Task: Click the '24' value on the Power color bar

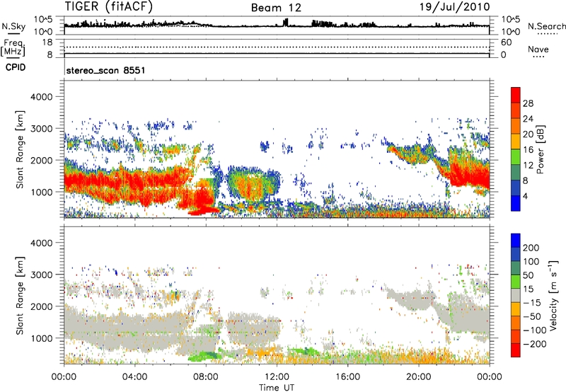Action: pos(528,119)
